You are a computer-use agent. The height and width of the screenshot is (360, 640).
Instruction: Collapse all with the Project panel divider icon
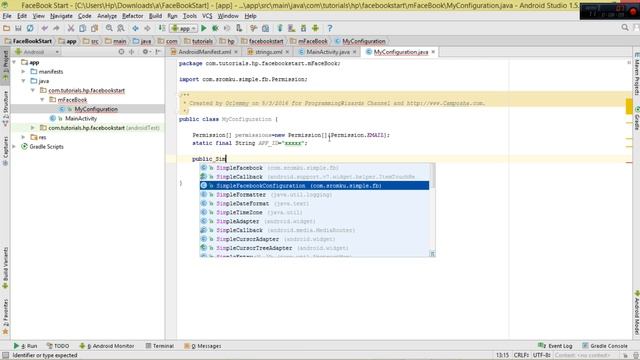click(x=131, y=52)
